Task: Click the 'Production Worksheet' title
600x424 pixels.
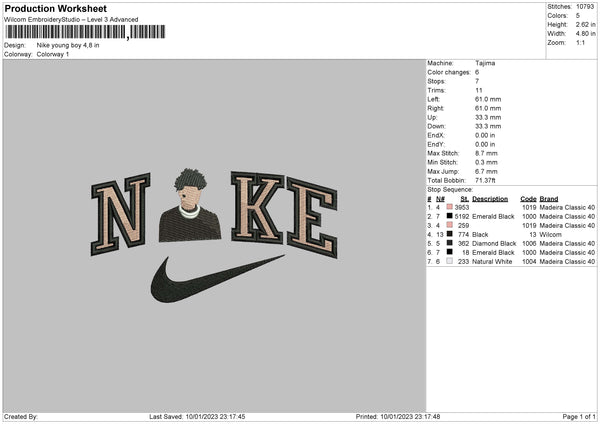Action: (x=56, y=8)
